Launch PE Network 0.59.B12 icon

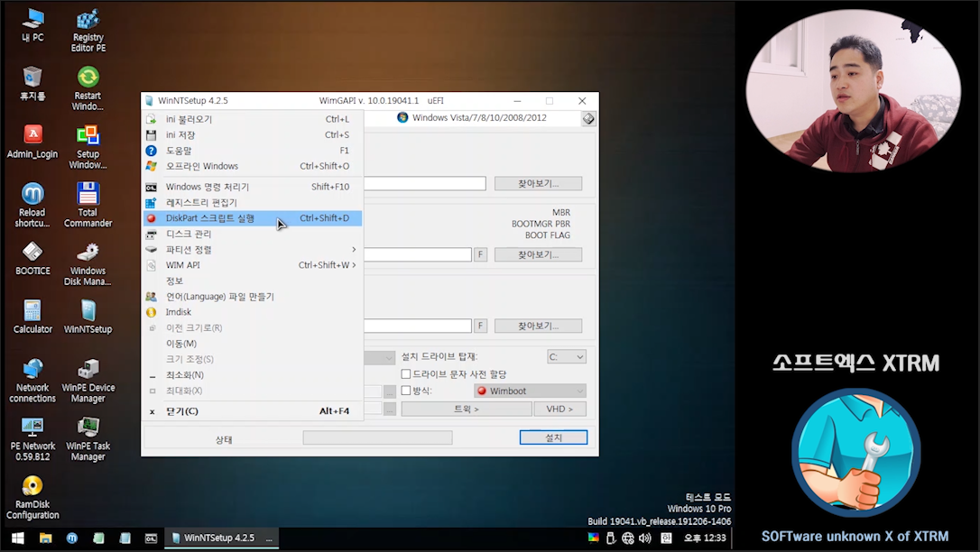(x=32, y=439)
